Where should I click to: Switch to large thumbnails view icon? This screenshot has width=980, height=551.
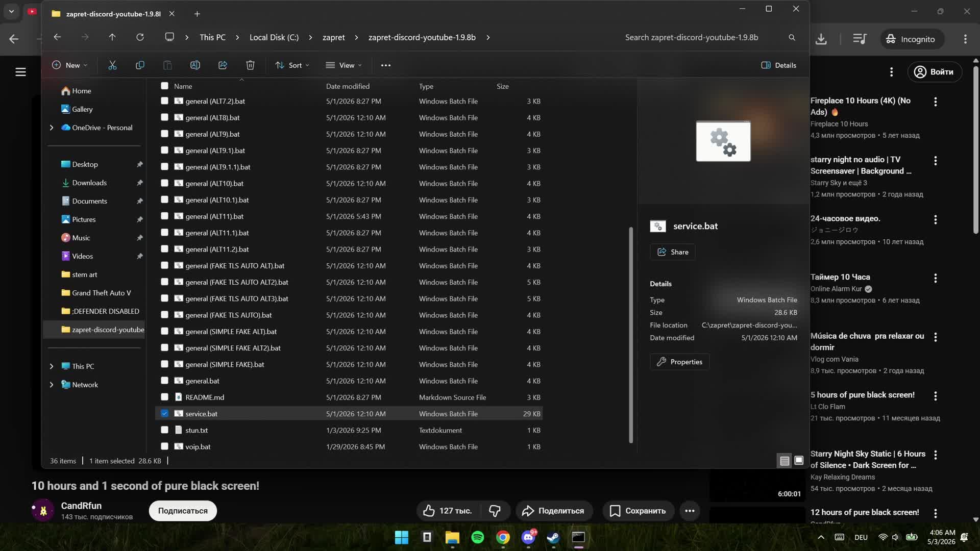point(799,461)
